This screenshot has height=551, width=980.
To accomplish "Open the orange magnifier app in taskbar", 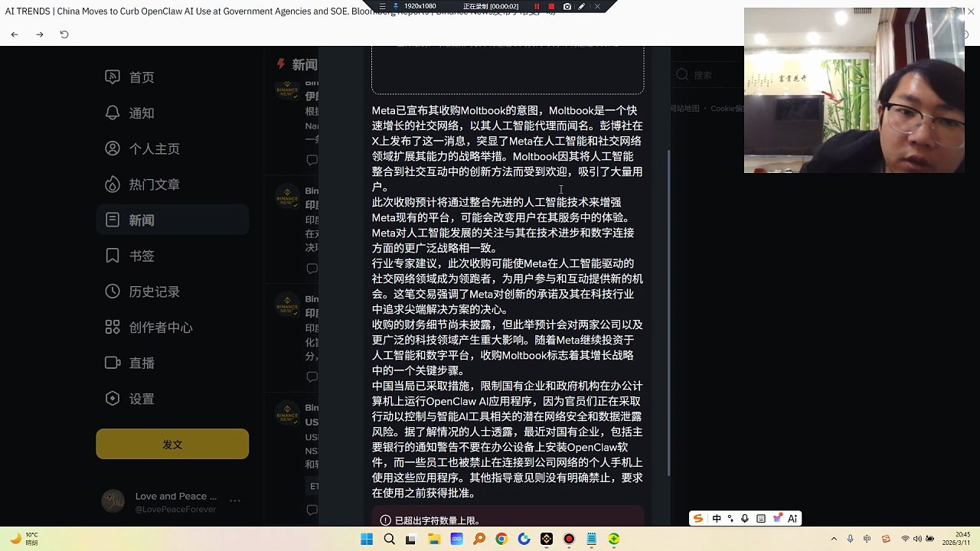I will point(479,539).
